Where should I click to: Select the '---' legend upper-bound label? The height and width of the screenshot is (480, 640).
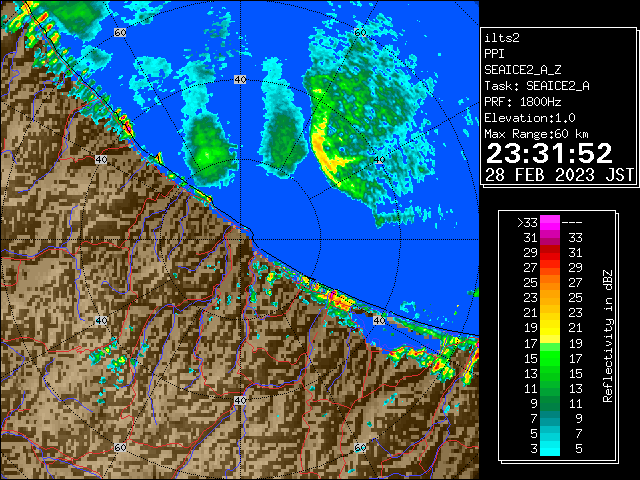coord(572,223)
